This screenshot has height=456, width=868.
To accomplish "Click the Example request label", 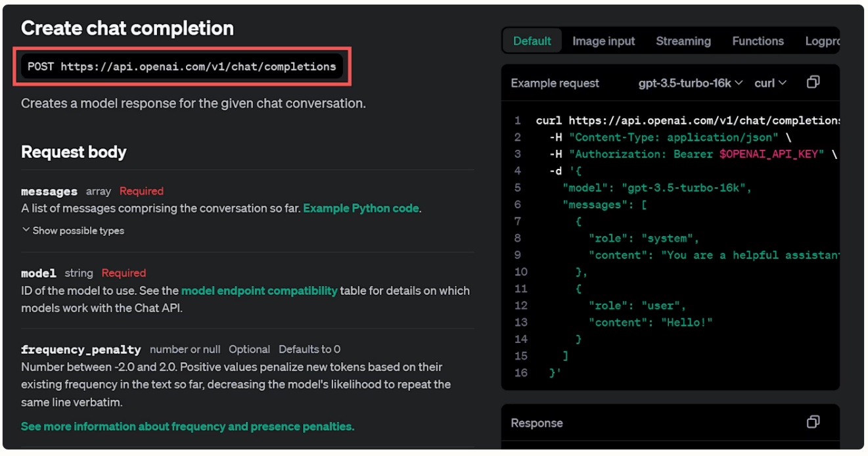I will pos(555,83).
